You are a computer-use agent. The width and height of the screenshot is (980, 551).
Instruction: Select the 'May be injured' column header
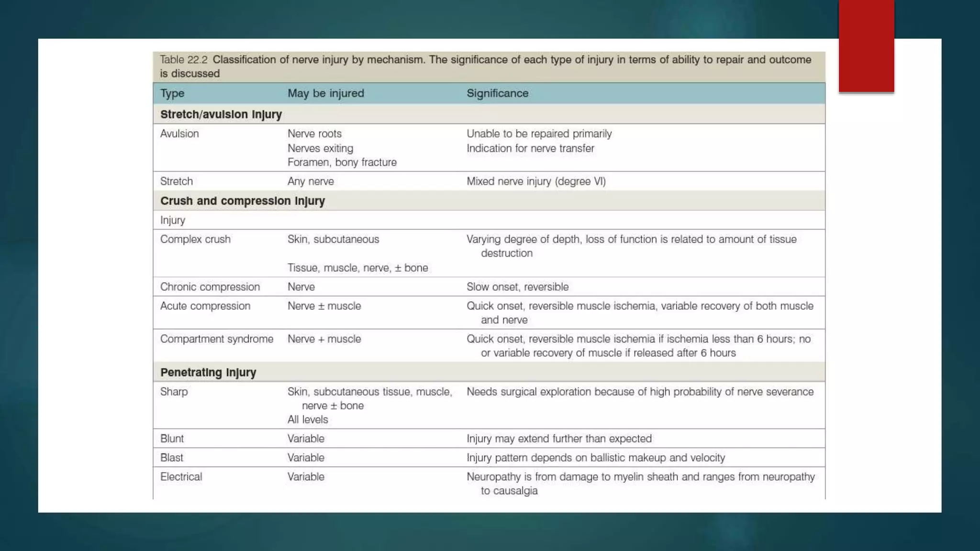(x=326, y=93)
